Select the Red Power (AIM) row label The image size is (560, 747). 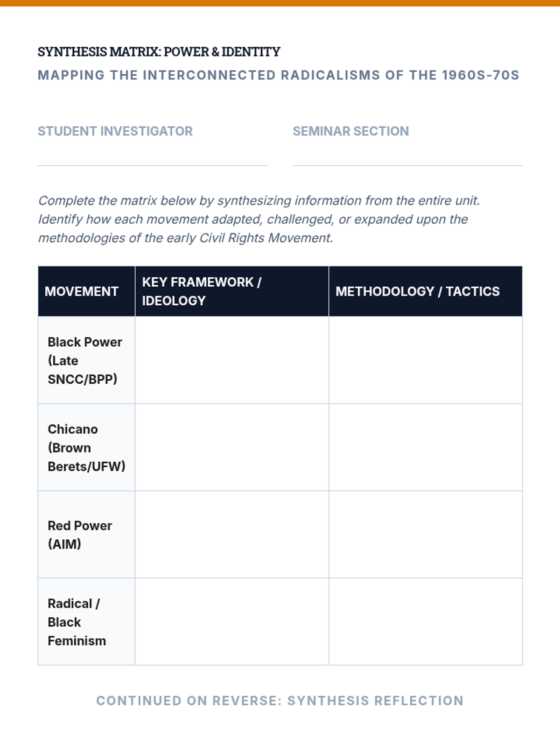point(80,535)
